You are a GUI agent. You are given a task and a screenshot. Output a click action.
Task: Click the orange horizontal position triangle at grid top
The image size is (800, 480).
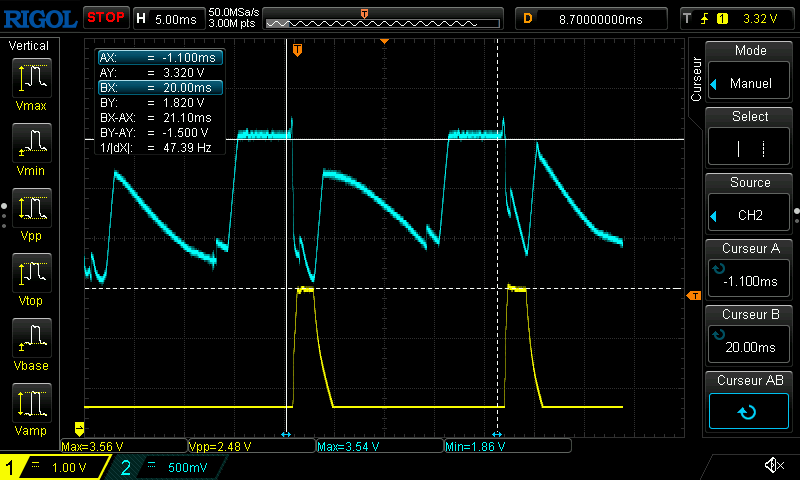tap(384, 41)
